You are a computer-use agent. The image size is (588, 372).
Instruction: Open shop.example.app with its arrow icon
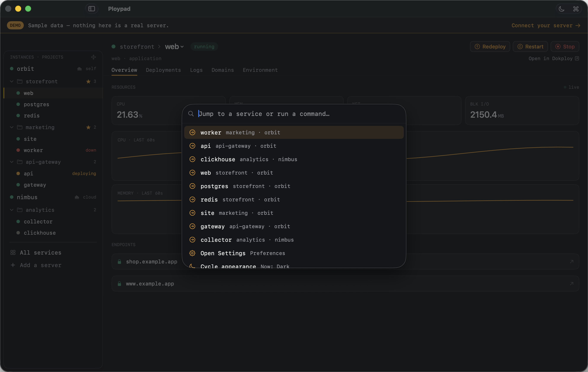click(x=571, y=262)
